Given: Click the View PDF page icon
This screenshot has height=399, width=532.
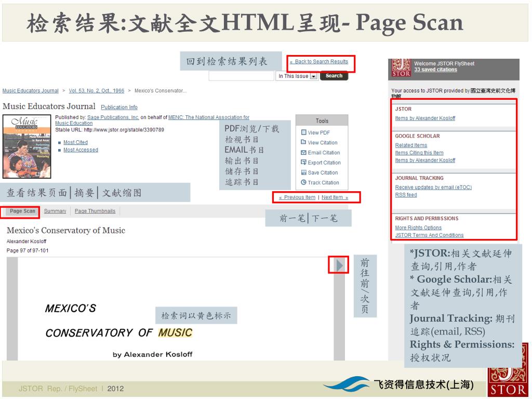Looking at the screenshot, I should [303, 132].
